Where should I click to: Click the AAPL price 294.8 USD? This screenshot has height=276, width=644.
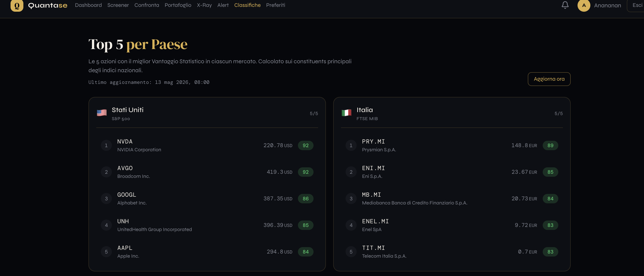coord(280,252)
